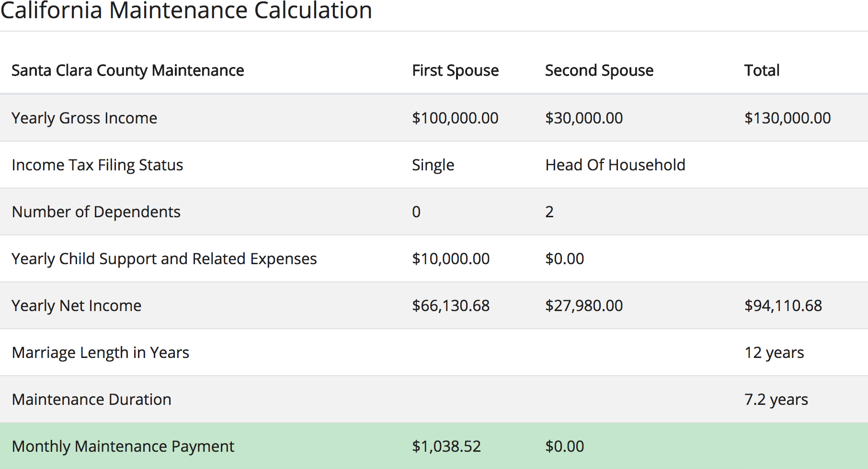This screenshot has height=469, width=868.
Task: Click the $94,110.68 total net income
Action: (x=783, y=305)
